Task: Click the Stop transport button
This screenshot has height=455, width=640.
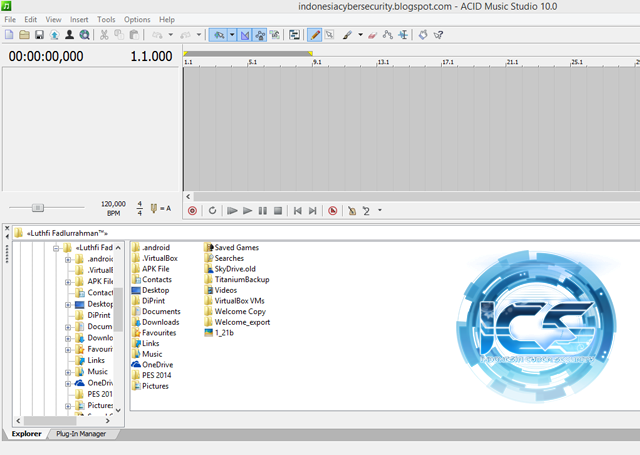Action: click(278, 211)
